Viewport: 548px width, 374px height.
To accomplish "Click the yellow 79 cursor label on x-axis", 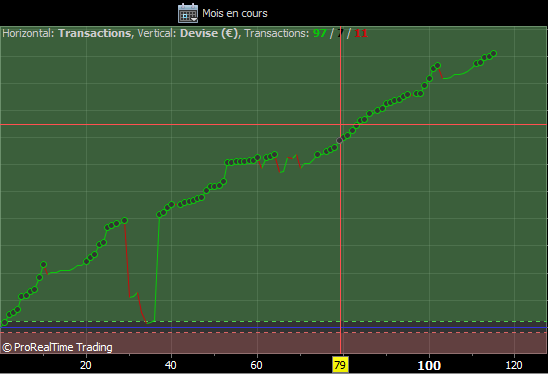I will pyautogui.click(x=340, y=365).
